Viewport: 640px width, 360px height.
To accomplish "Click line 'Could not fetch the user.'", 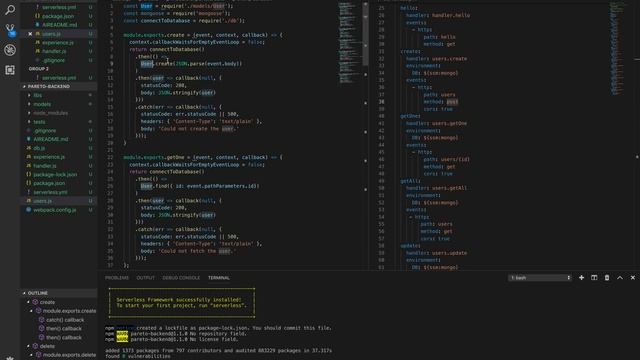I will [197, 251].
